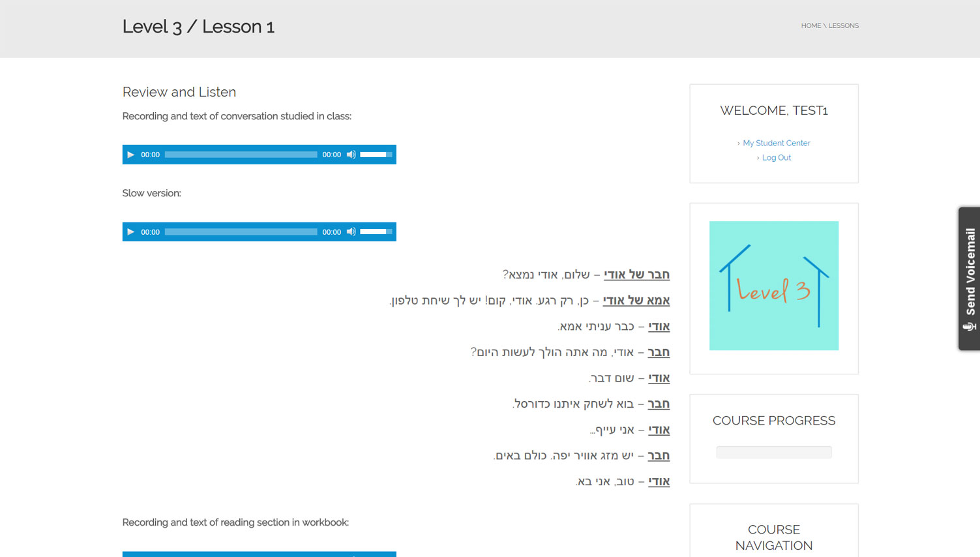The height and width of the screenshot is (557, 980).
Task: Click the microphone icon on Send Voicemail
Action: point(970,327)
